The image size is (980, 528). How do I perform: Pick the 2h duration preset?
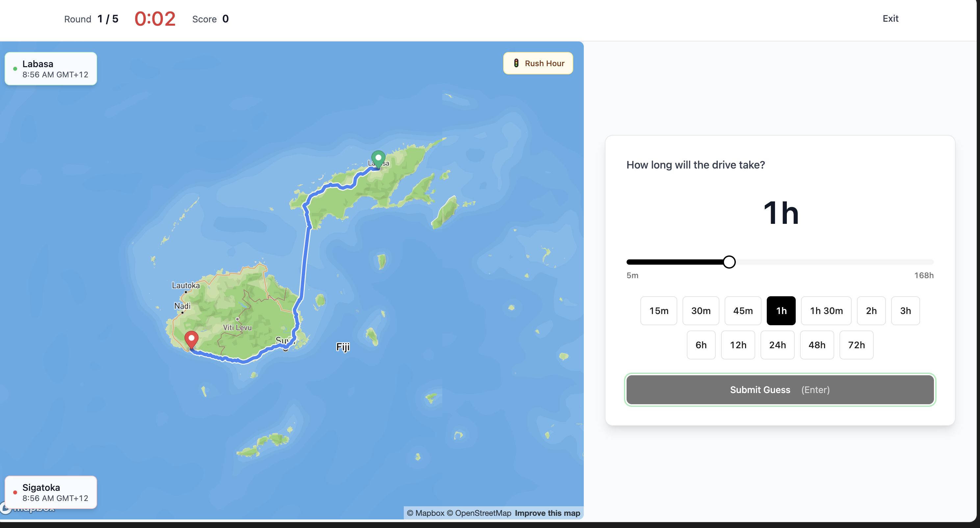(870, 311)
